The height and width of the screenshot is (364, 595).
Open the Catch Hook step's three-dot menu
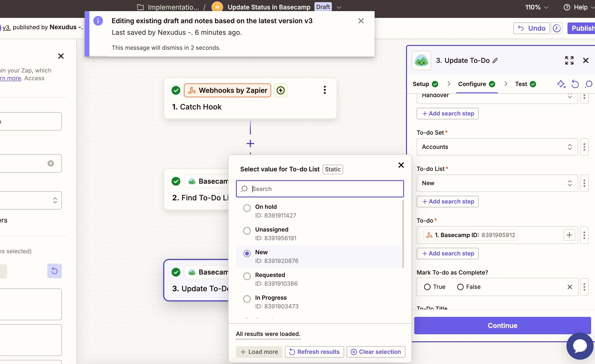(325, 90)
